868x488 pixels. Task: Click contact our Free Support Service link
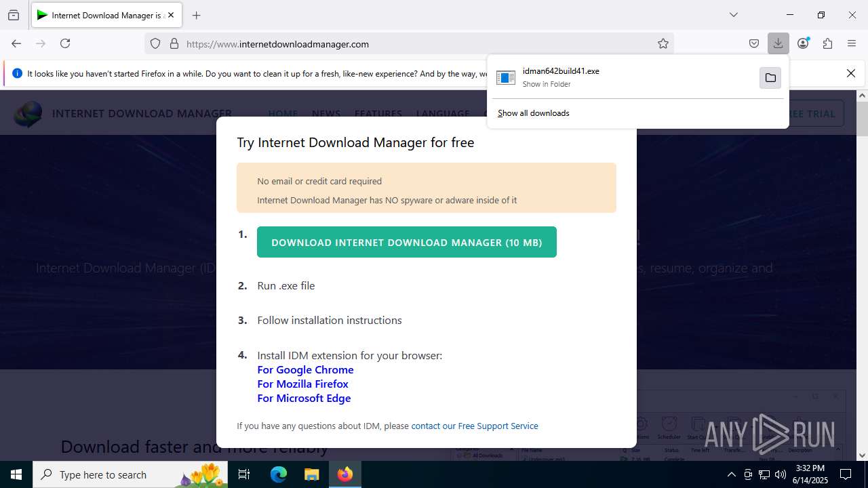[x=475, y=426]
